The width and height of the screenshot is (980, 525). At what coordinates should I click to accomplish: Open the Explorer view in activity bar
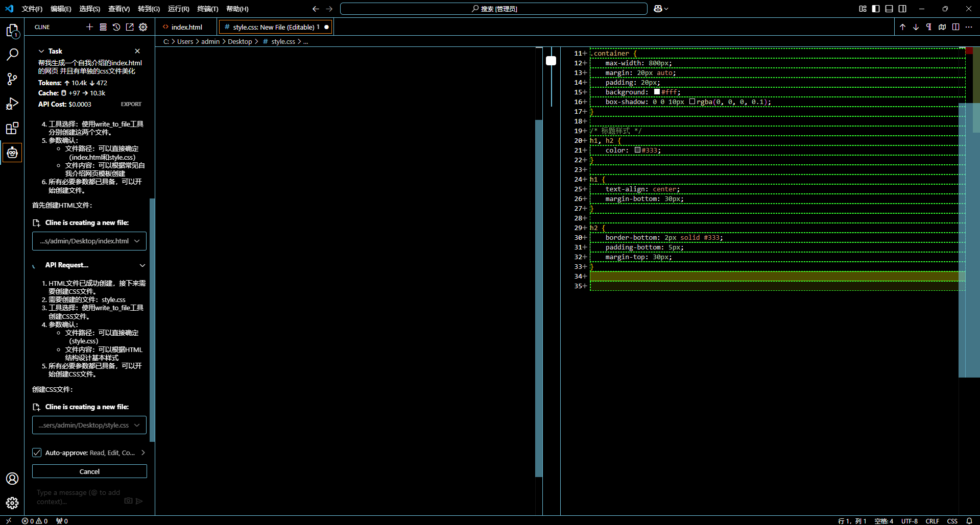[12, 31]
